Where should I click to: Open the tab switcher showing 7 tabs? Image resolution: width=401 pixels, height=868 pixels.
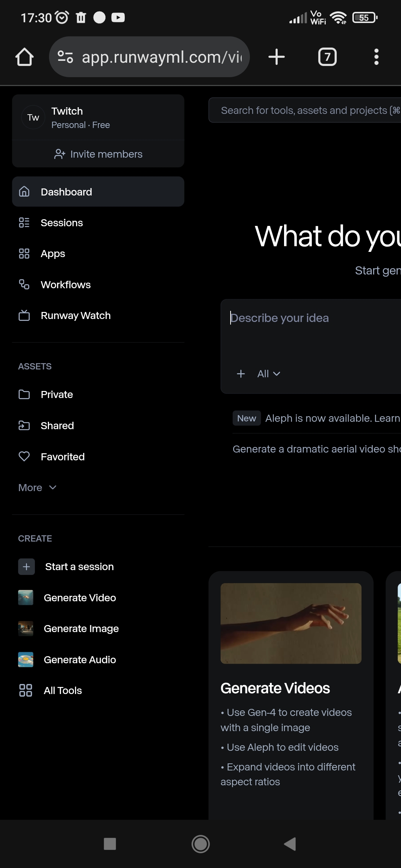[x=327, y=57]
